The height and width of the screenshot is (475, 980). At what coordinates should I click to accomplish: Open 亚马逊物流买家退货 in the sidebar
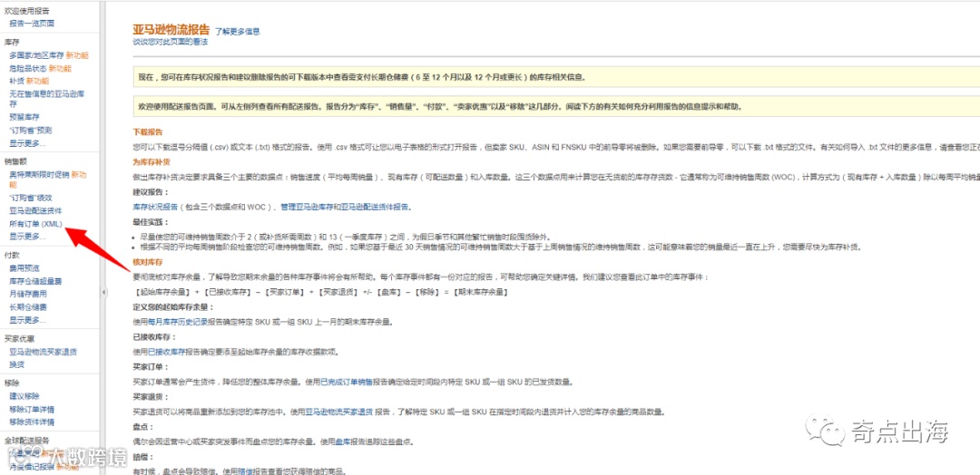(x=44, y=352)
